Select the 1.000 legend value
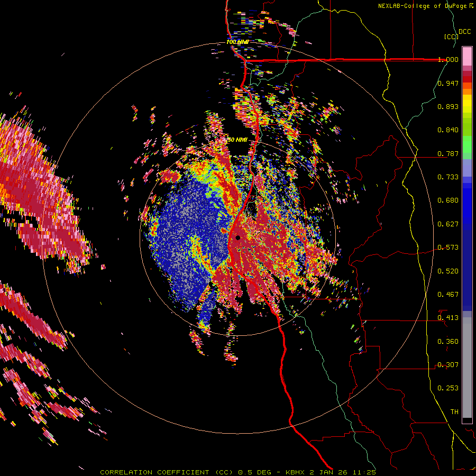The height and width of the screenshot is (476, 476). 448,59
